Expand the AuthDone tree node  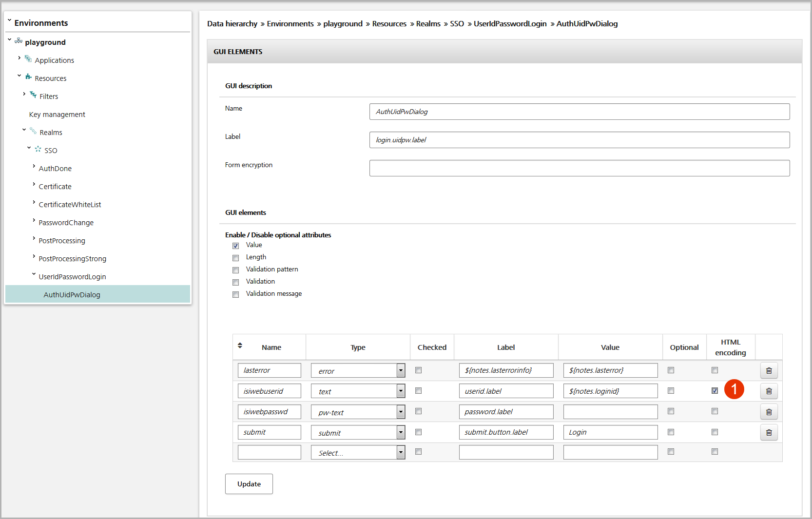34,166
